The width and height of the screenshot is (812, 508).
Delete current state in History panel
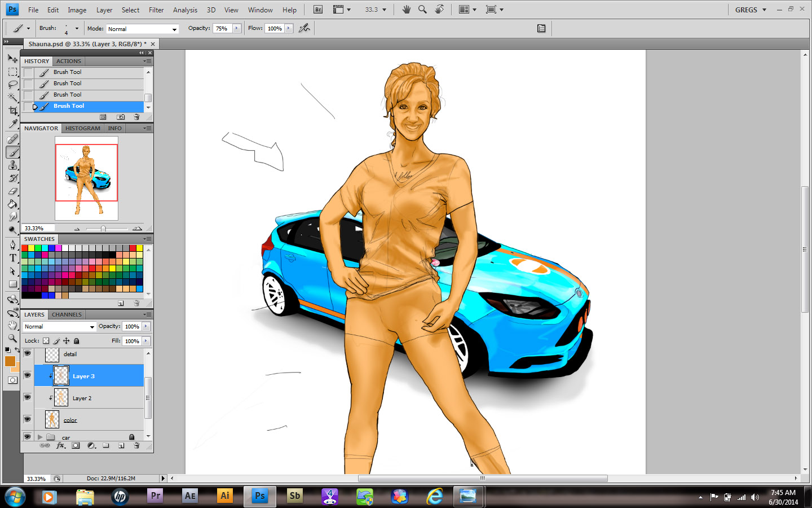point(136,117)
